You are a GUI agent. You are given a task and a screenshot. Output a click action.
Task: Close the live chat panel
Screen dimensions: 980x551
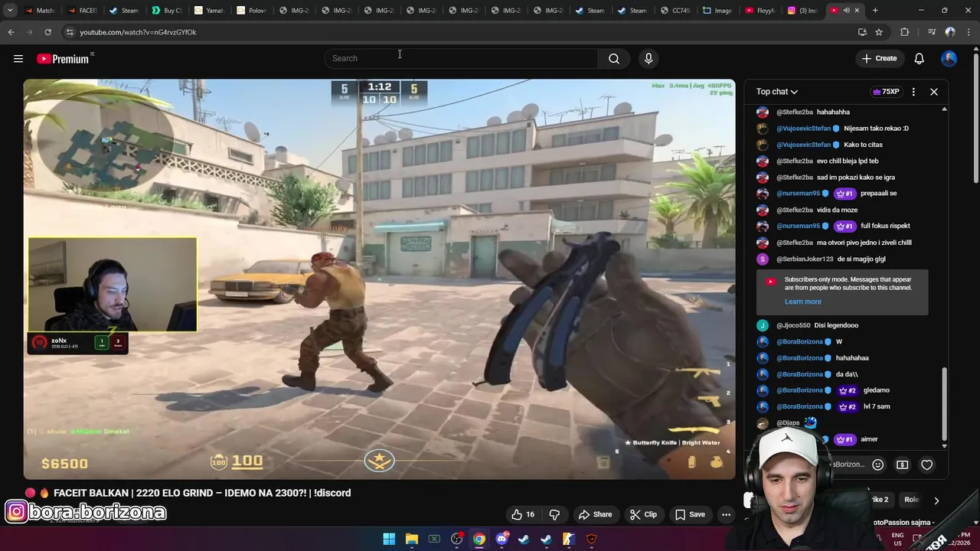[x=934, y=92]
